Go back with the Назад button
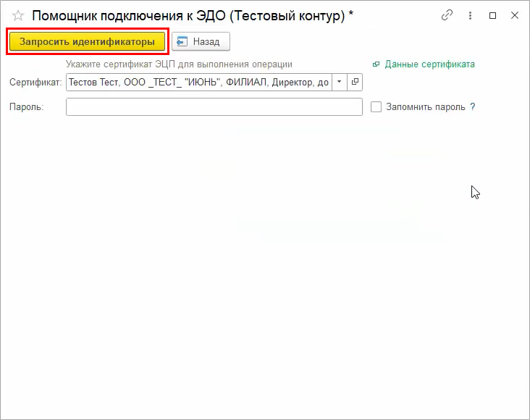Viewport: 530px width, 420px height. pyautogui.click(x=201, y=41)
